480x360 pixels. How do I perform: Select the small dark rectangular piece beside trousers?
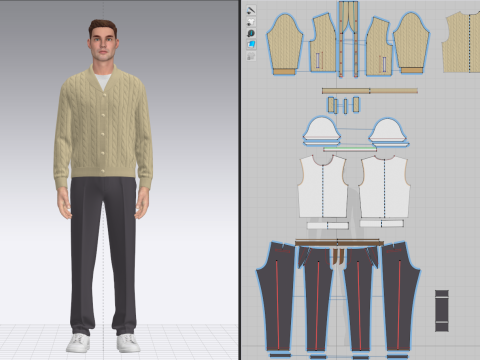tap(442, 311)
